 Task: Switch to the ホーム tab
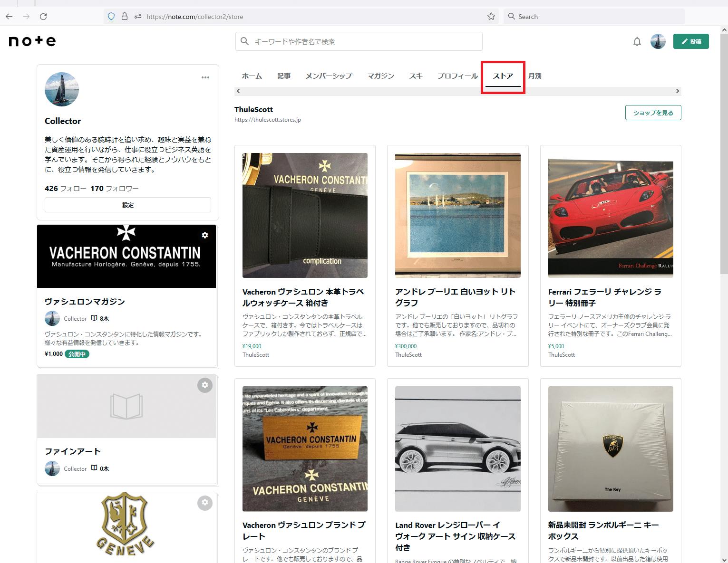252,76
